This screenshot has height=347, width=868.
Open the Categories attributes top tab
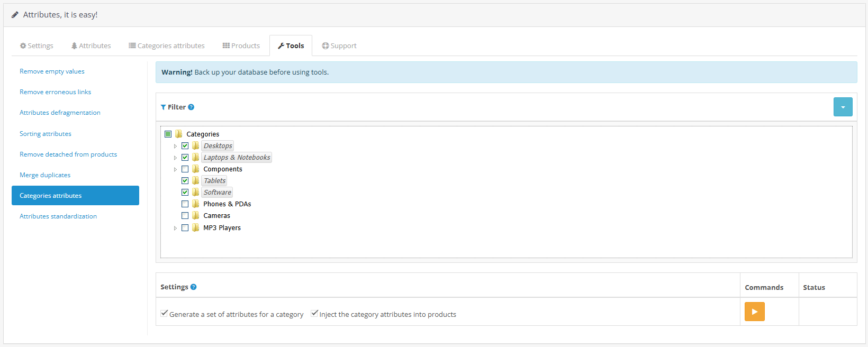(x=167, y=45)
